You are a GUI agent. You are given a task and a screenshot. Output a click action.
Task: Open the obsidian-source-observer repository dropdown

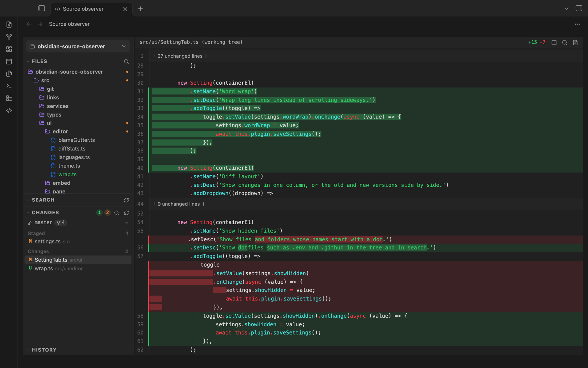click(78, 46)
